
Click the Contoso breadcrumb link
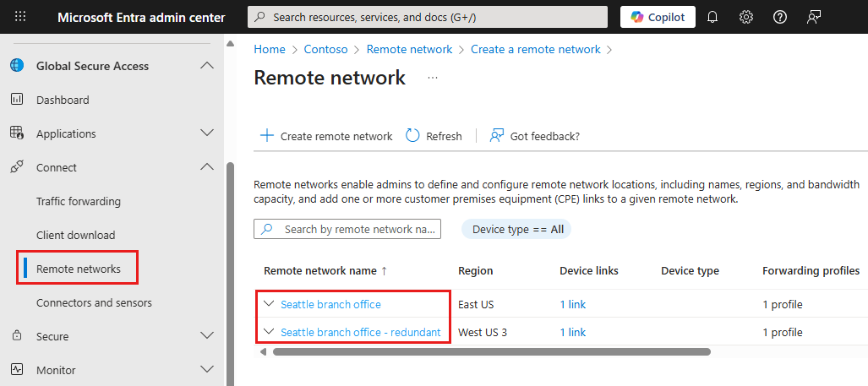[326, 49]
